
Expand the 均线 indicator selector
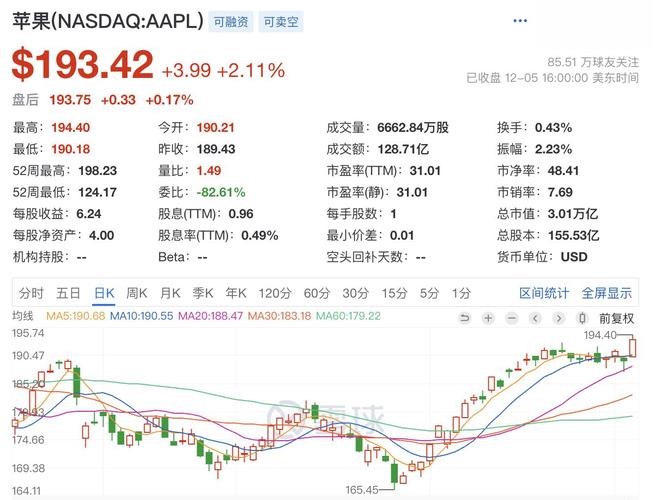click(x=23, y=317)
